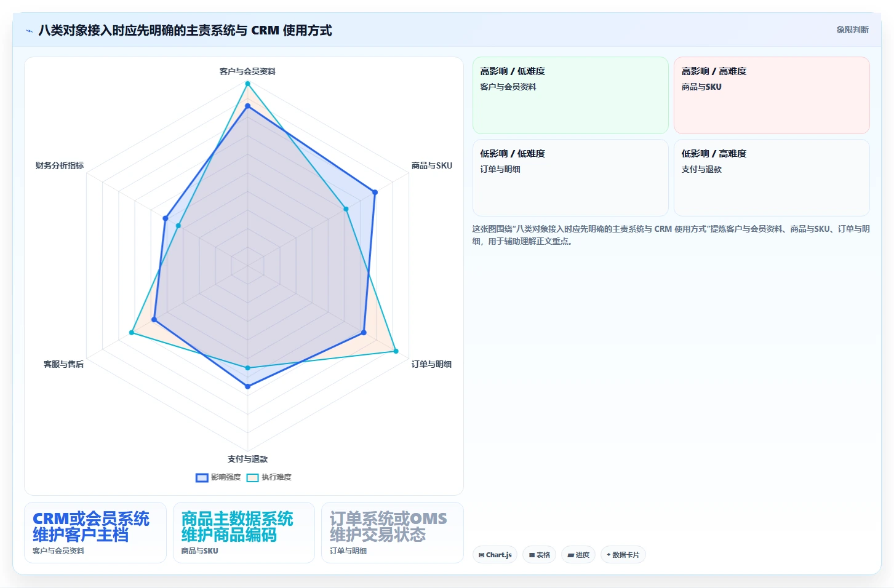
Task: Open the 高影响 / 低难度 quadrant card
Action: click(570, 95)
